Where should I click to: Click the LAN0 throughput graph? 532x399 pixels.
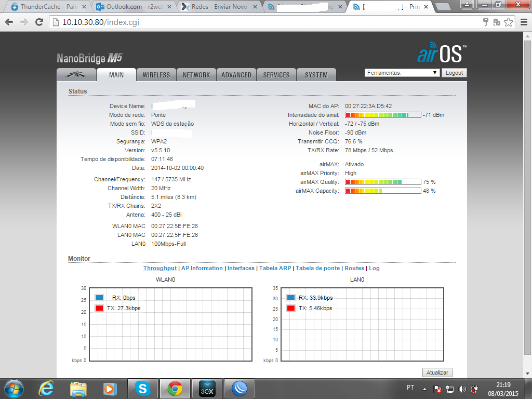coord(362,324)
